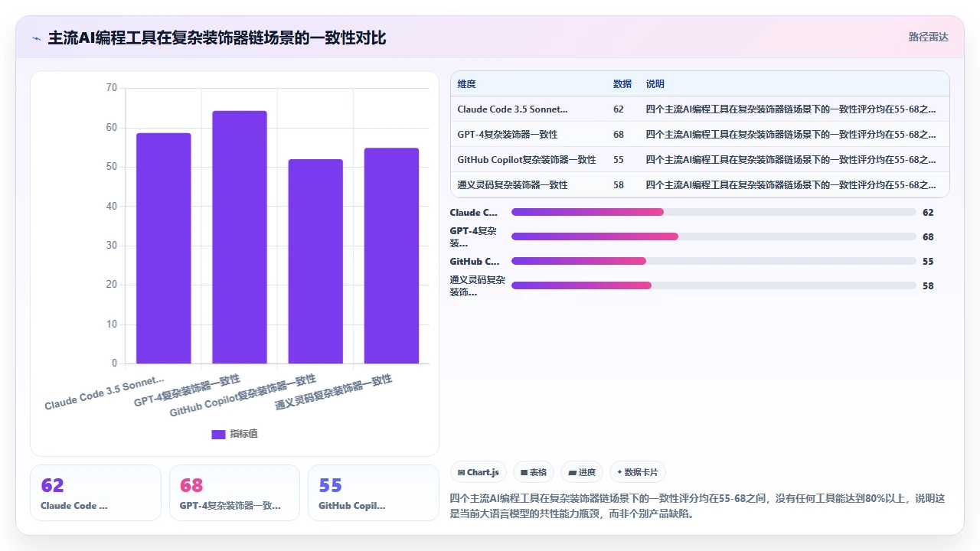
Task: Click value 62 in the table
Action: coord(619,109)
